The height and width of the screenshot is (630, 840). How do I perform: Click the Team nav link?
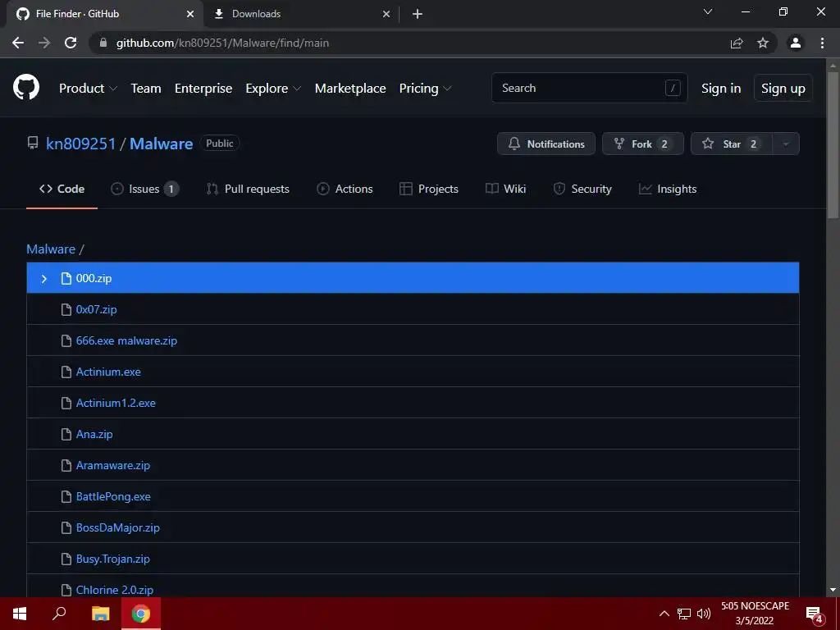click(x=146, y=89)
